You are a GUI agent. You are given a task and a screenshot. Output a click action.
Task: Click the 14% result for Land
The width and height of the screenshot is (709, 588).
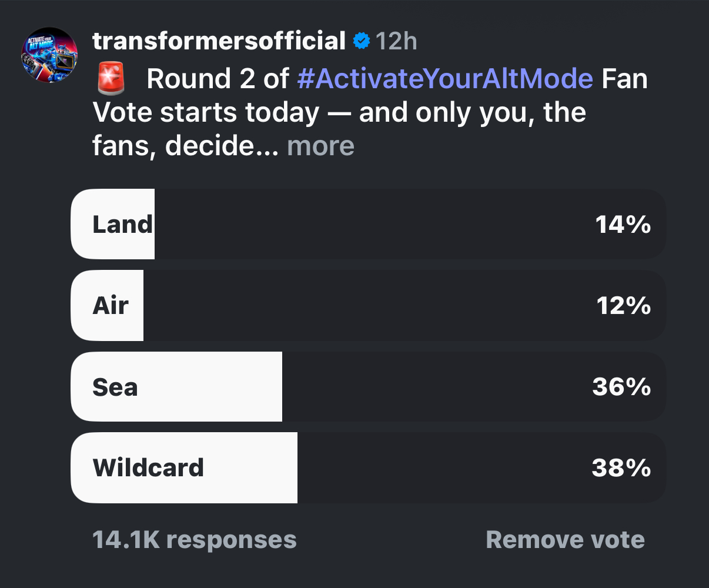[x=623, y=224]
